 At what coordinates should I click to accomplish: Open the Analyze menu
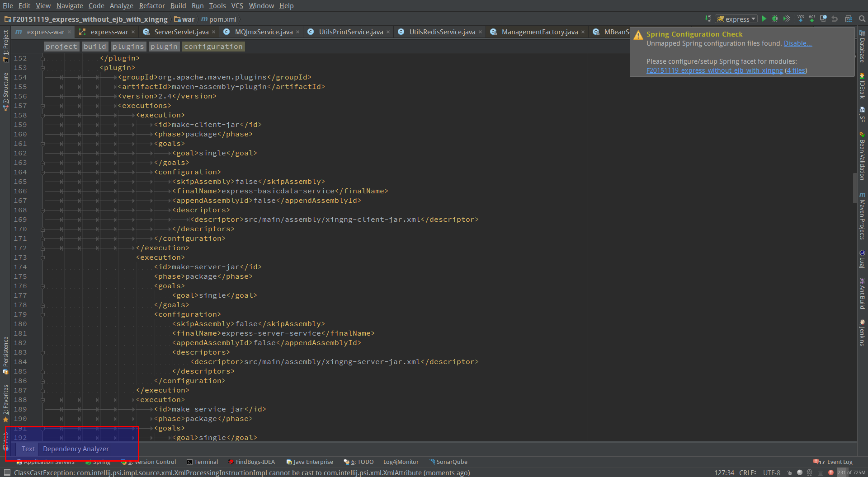pyautogui.click(x=121, y=5)
